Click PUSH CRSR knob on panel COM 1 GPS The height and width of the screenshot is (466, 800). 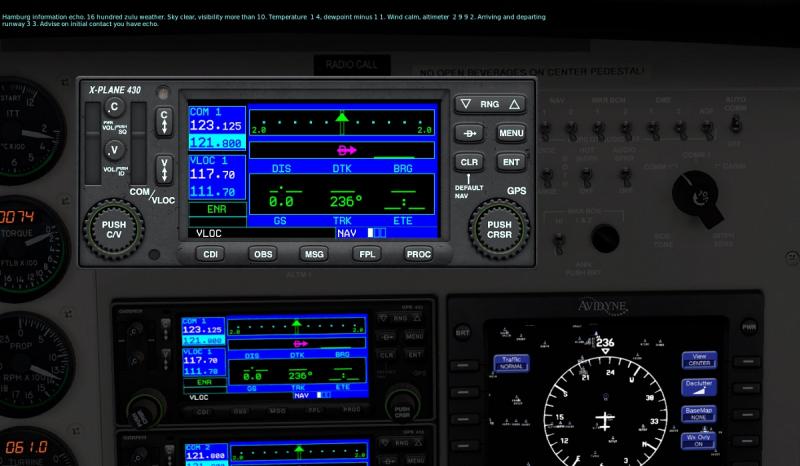point(402,405)
